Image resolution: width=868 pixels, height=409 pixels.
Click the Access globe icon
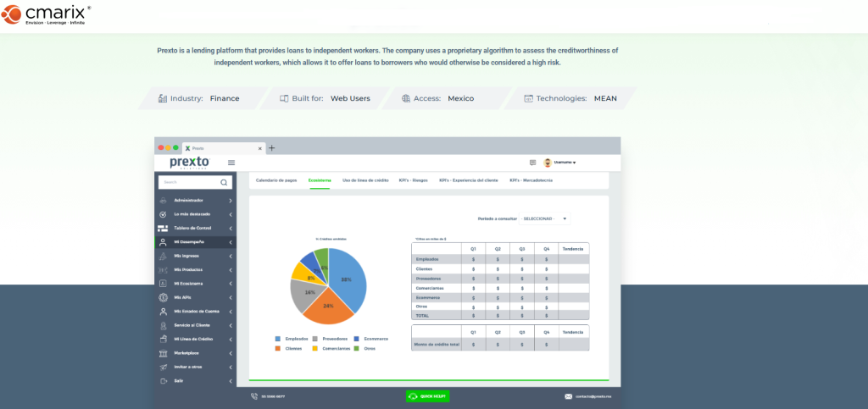tap(406, 98)
